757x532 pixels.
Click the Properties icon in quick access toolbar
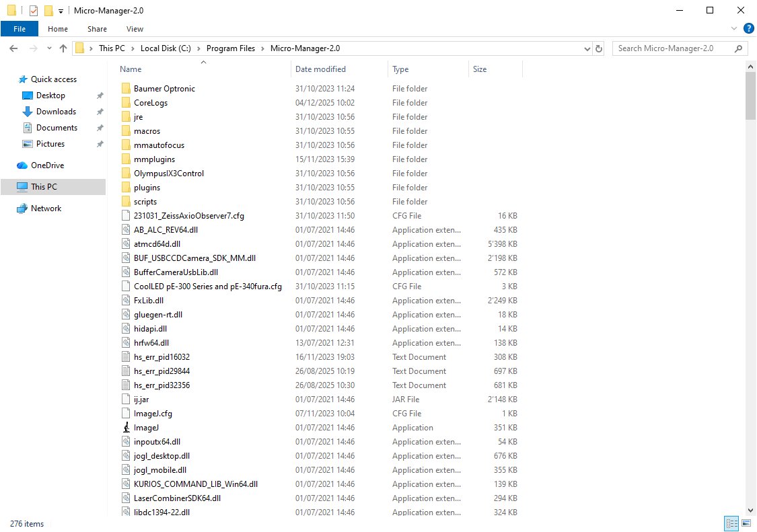[34, 11]
